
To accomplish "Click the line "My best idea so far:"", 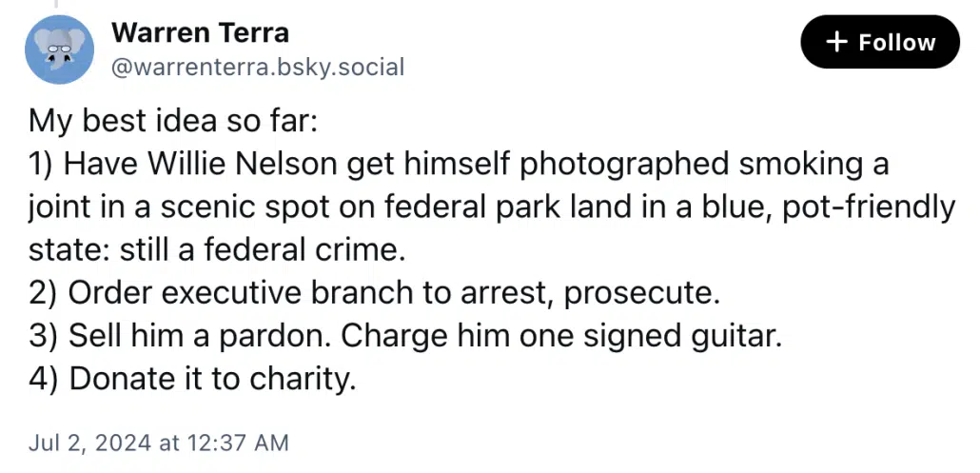I will pos(173,121).
